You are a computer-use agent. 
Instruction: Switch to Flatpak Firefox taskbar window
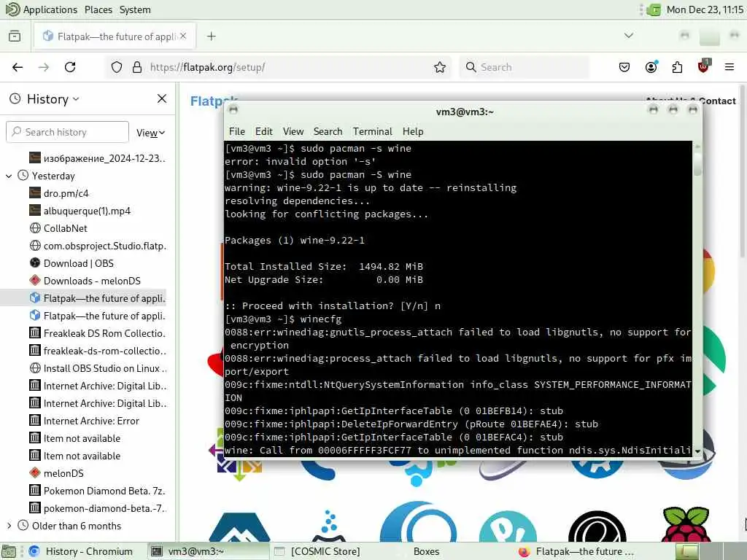coord(576,551)
